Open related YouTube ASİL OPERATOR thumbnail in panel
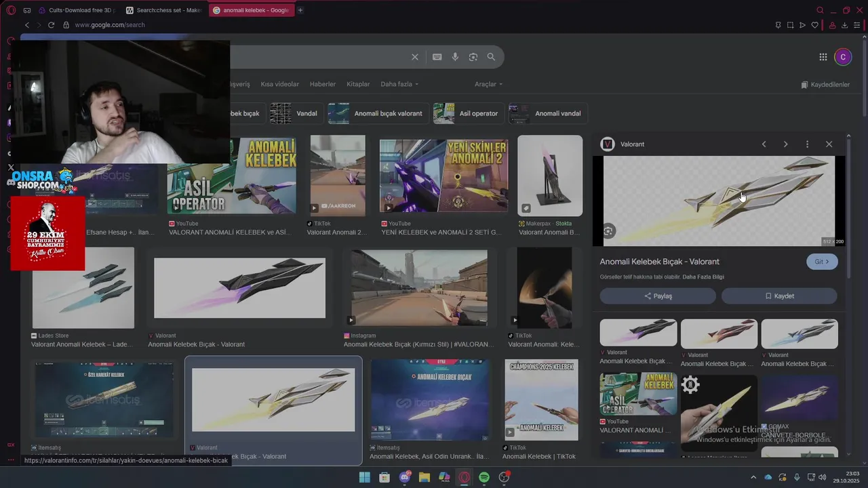The image size is (868, 488). [x=638, y=394]
